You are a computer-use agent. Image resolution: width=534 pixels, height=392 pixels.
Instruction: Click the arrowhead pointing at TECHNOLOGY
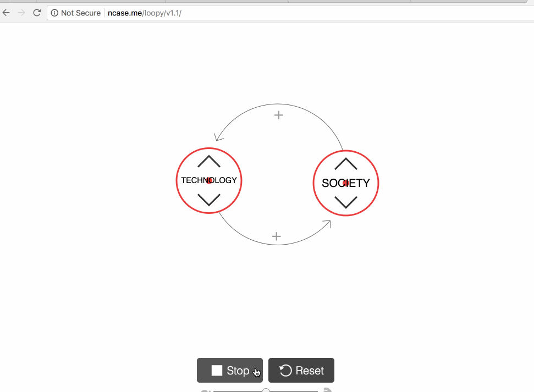tap(218, 137)
